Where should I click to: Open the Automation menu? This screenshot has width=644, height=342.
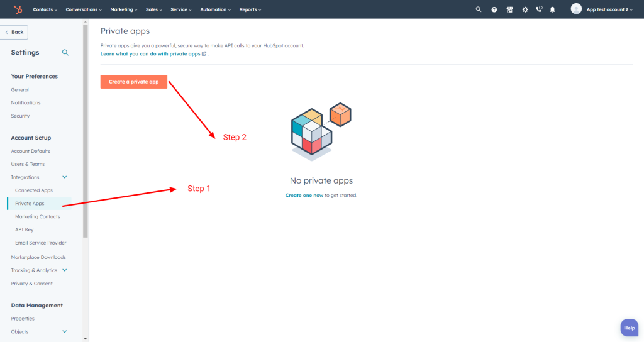215,9
